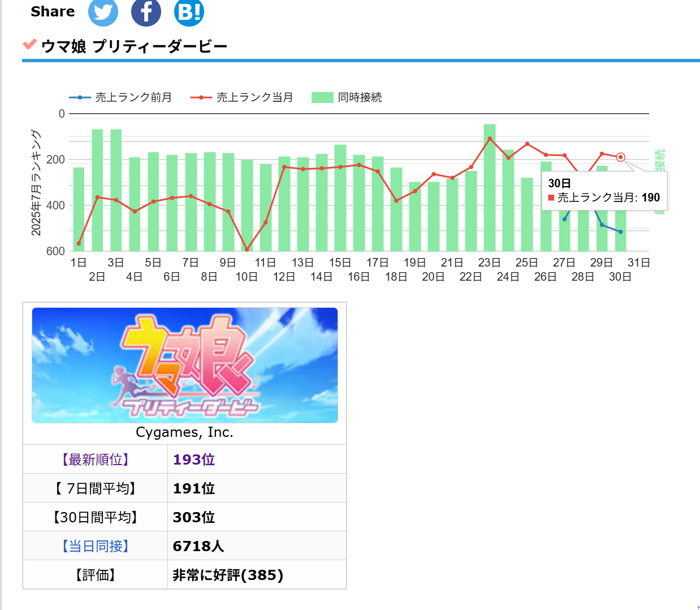
Task: Share the page on Facebook
Action: pyautogui.click(x=146, y=12)
